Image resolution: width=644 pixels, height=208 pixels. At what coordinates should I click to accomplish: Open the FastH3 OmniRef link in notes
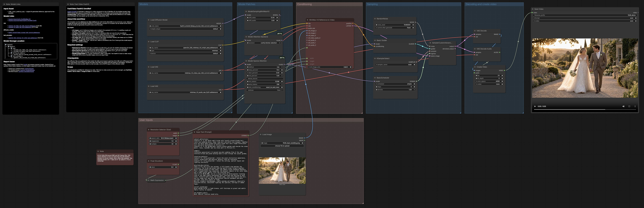point(72,11)
